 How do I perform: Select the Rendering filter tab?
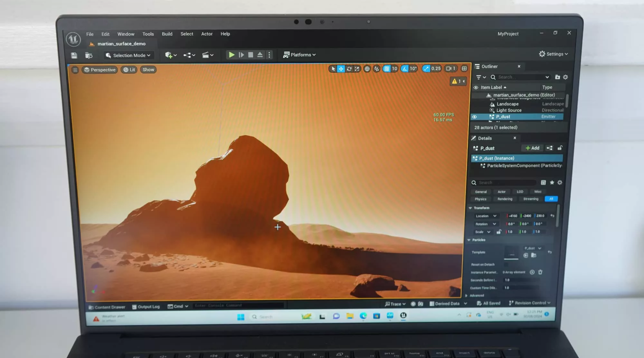point(505,199)
